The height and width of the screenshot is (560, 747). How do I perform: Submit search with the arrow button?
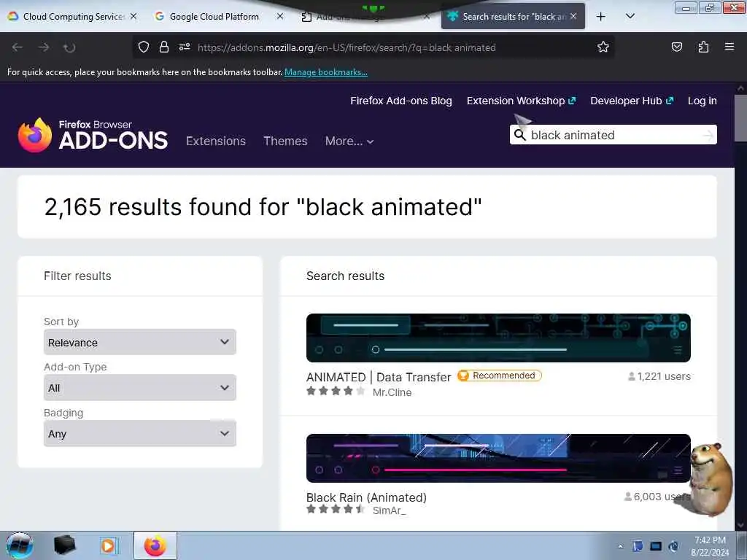tap(708, 135)
